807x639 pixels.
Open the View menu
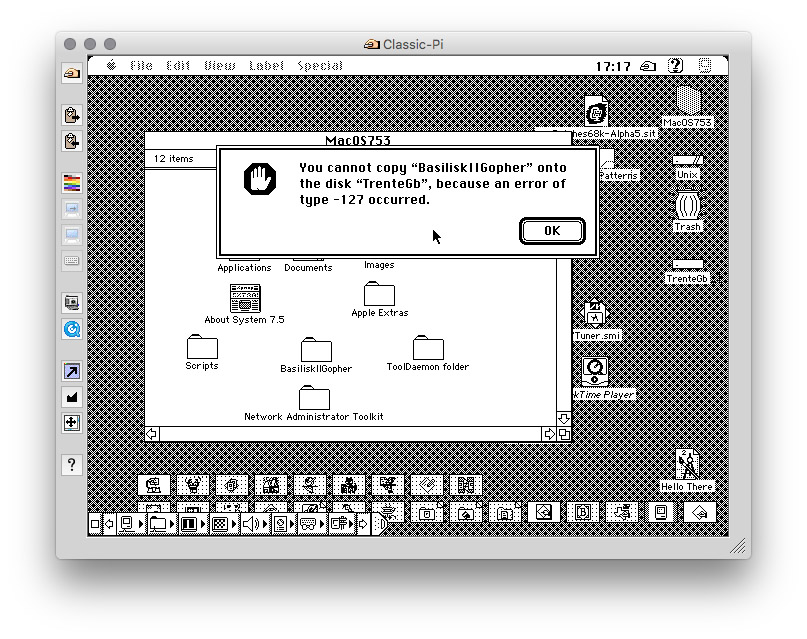[x=220, y=65]
